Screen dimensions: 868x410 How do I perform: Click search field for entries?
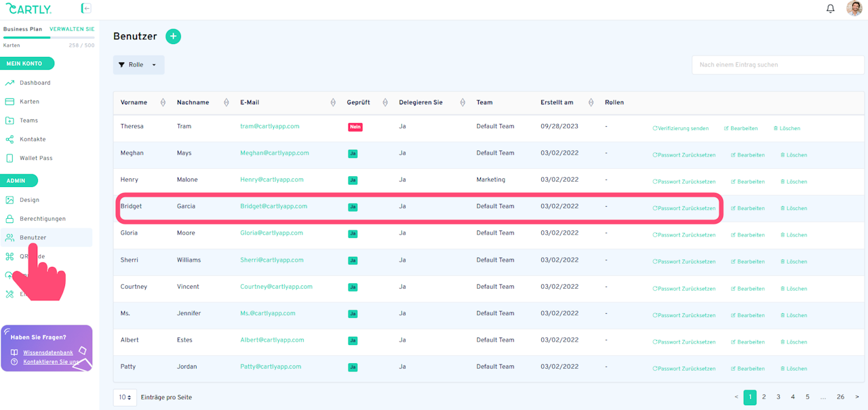pos(777,65)
